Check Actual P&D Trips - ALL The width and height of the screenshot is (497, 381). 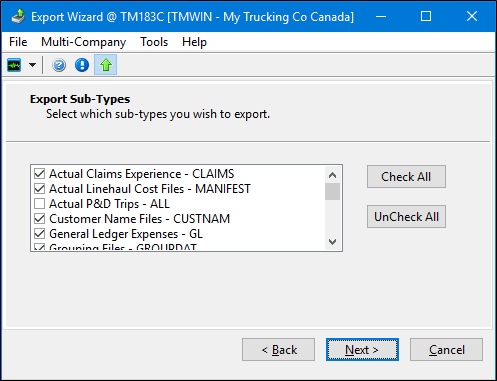click(39, 204)
